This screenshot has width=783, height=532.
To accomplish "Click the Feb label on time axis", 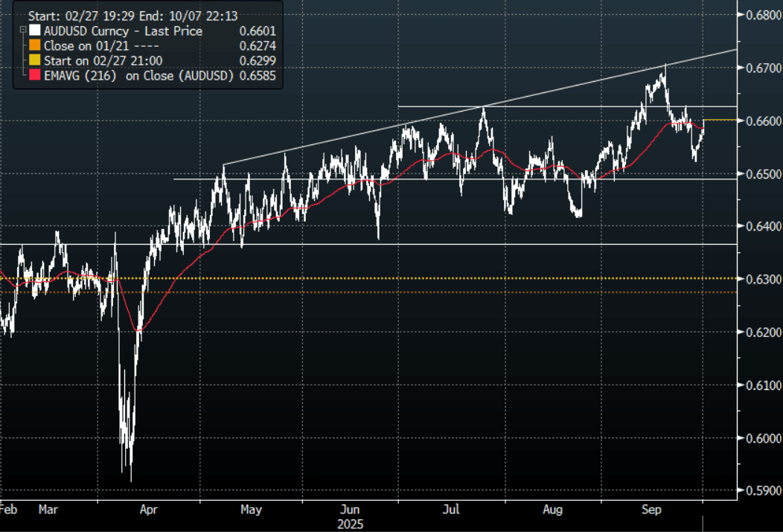I will point(8,510).
